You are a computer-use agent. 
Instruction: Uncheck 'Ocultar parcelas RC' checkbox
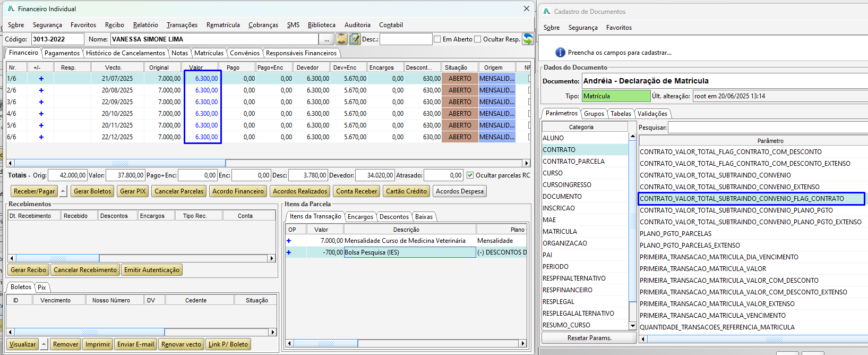[470, 175]
